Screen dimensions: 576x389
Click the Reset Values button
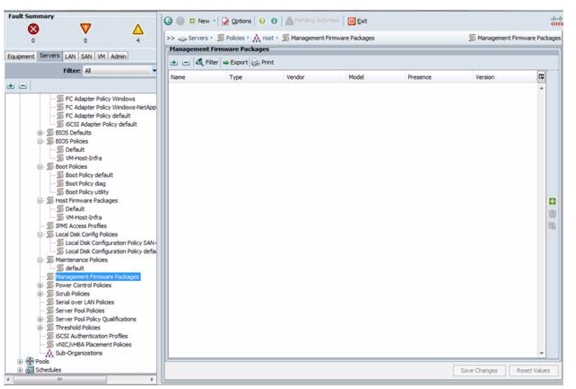pos(533,371)
